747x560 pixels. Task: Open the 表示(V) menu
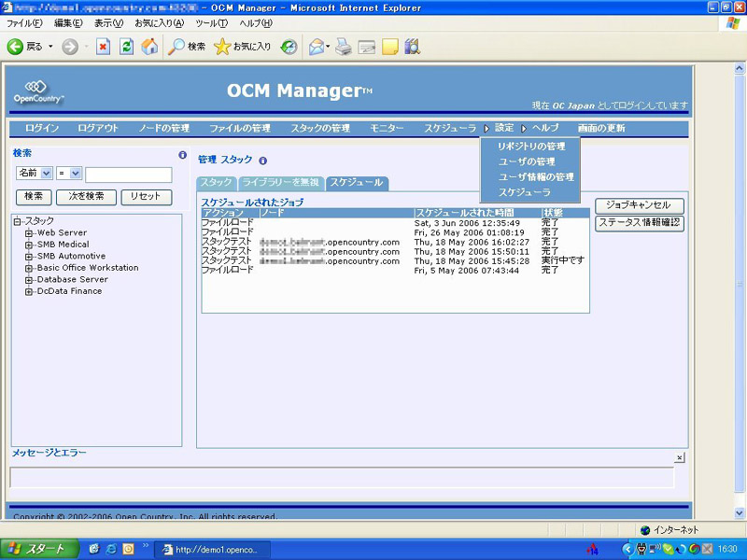pos(108,22)
